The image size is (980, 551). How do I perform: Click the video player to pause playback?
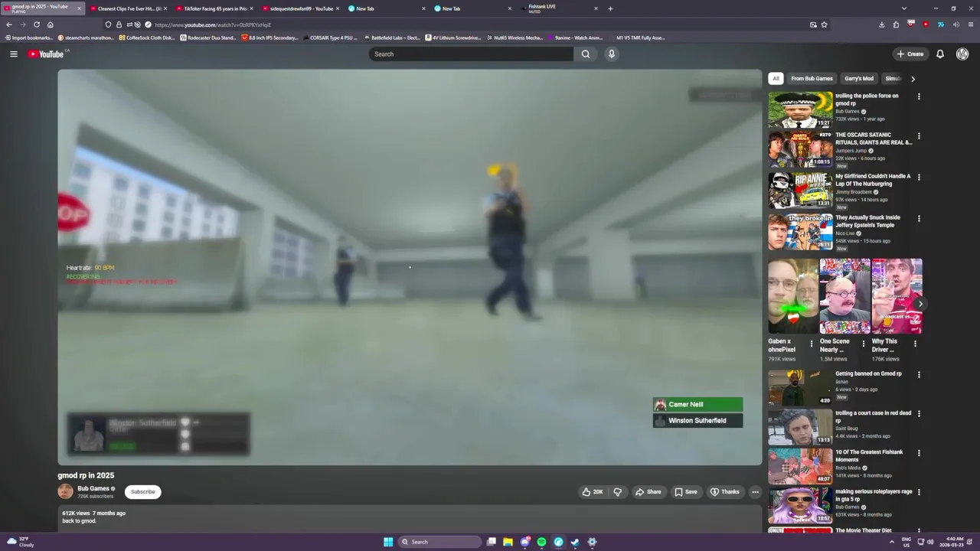[410, 267]
